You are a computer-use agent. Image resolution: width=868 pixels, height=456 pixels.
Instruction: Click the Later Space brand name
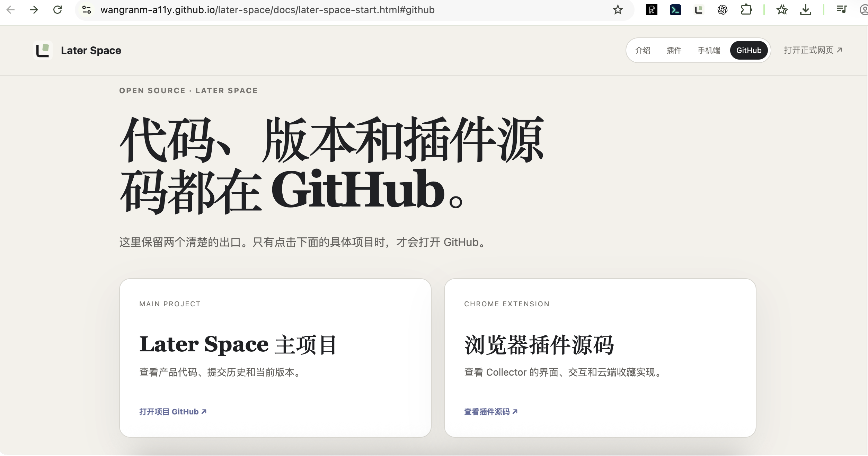[x=91, y=50]
